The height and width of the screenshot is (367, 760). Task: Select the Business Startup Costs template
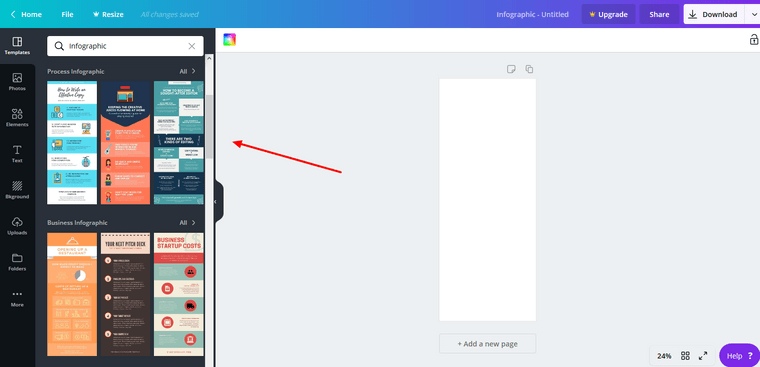[179, 294]
